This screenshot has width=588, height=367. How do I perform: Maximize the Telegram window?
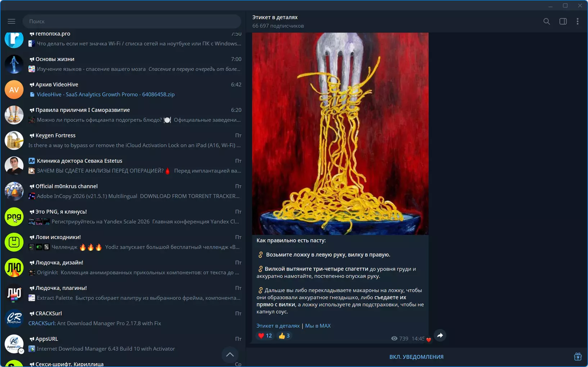coord(565,5)
